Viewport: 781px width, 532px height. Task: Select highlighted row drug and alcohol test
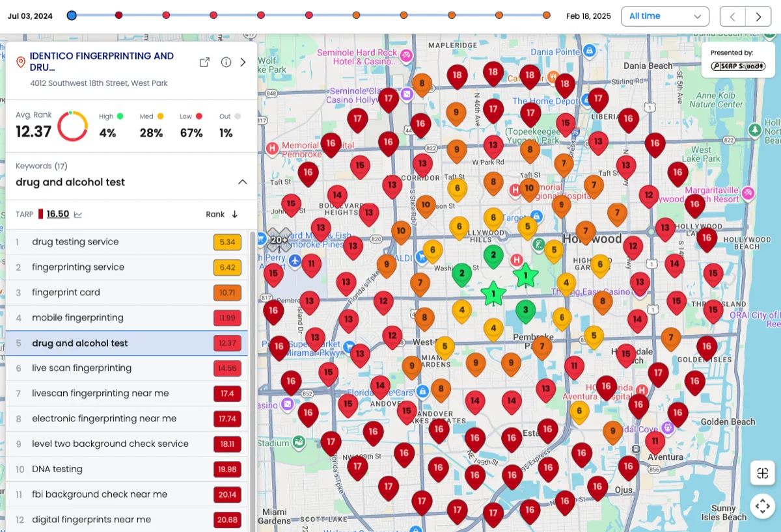coord(127,343)
